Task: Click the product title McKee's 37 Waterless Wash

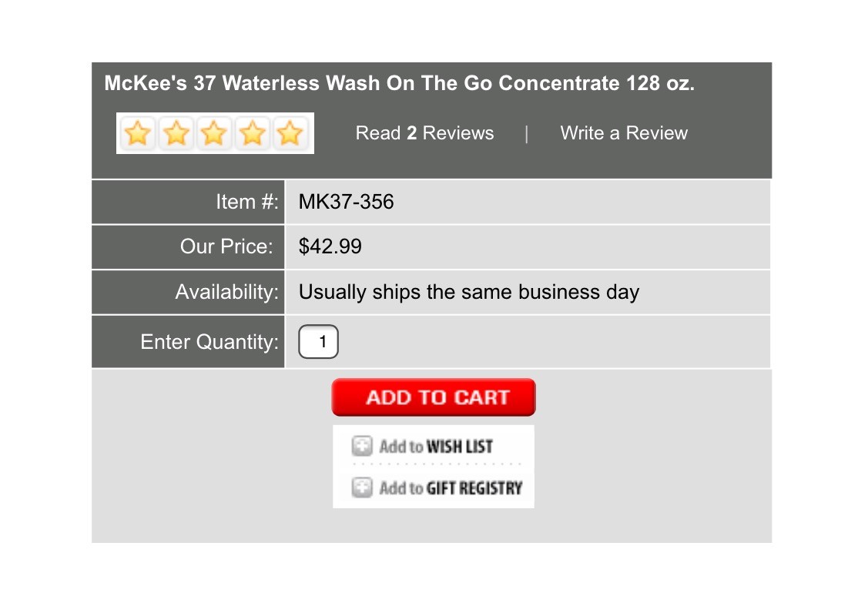Action: pos(399,83)
